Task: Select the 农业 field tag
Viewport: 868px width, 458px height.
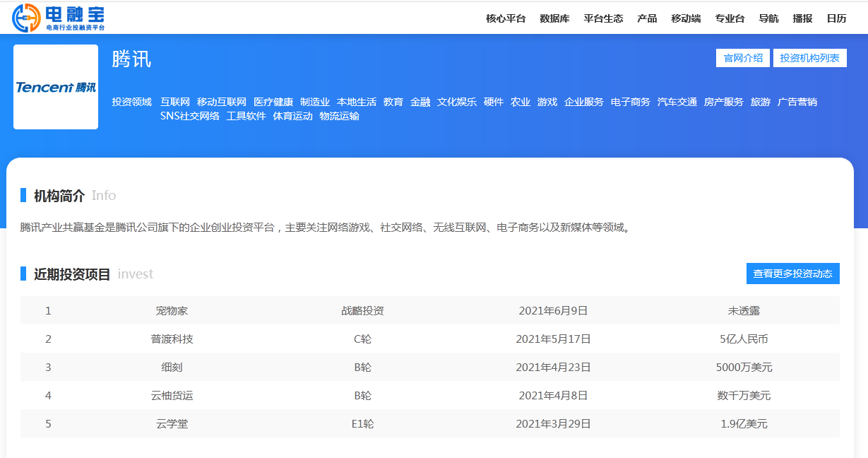Action: click(521, 102)
